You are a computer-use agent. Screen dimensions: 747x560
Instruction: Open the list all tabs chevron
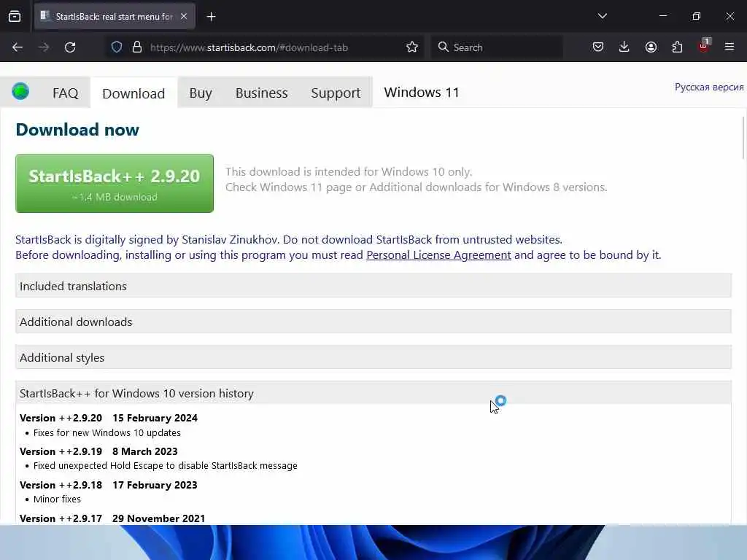point(602,16)
